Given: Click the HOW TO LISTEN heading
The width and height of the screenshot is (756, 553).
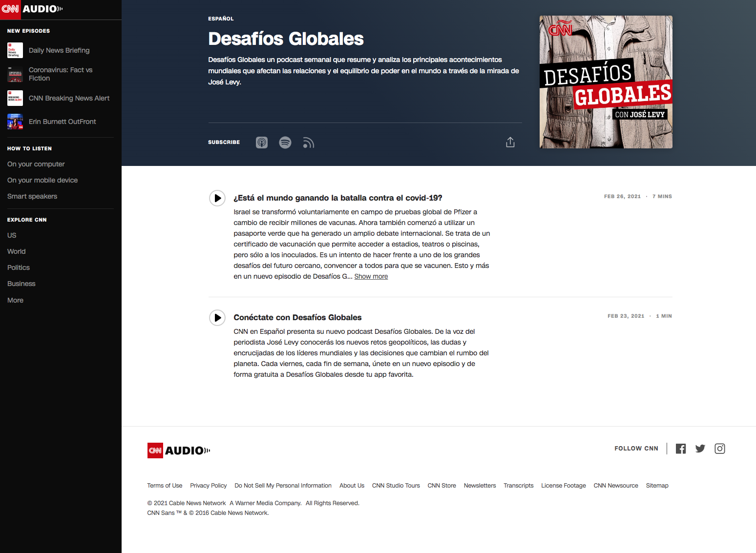Looking at the screenshot, I should (x=29, y=148).
